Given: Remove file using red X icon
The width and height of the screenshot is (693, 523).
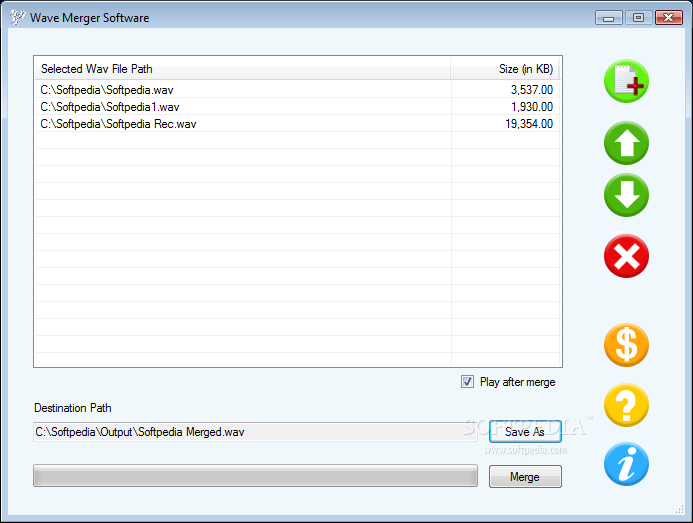Looking at the screenshot, I should pyautogui.click(x=626, y=256).
